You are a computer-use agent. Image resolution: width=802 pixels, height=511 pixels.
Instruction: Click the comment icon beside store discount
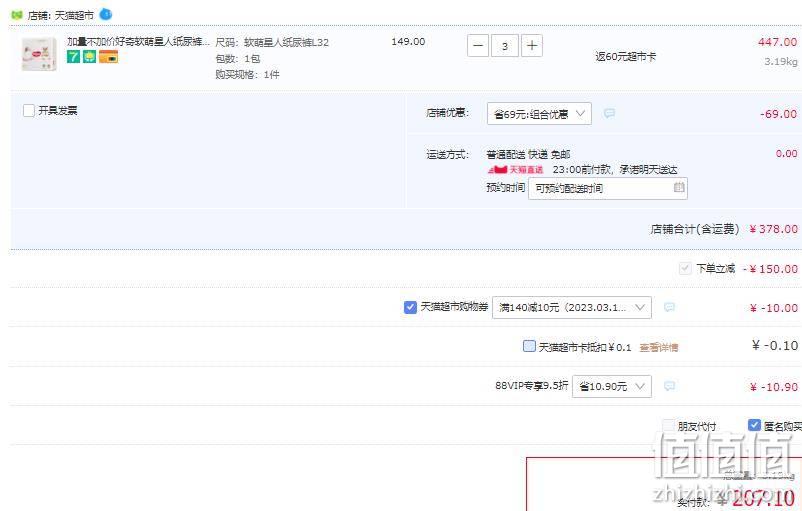tap(609, 113)
